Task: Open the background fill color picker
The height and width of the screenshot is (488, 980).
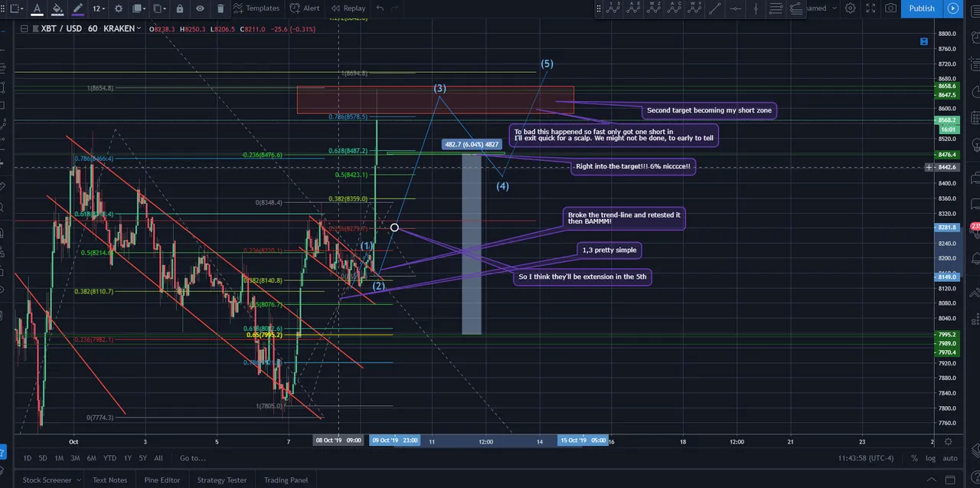Action: pos(57,8)
